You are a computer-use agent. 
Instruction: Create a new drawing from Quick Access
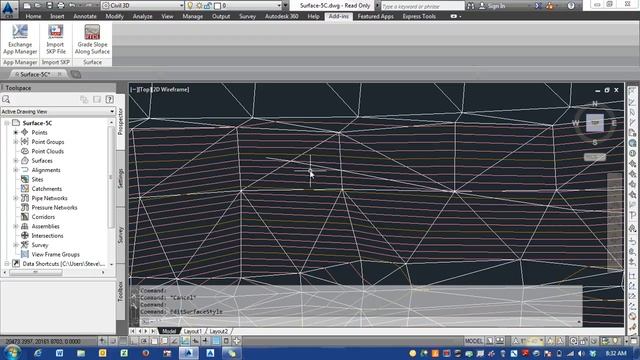tap(27, 6)
